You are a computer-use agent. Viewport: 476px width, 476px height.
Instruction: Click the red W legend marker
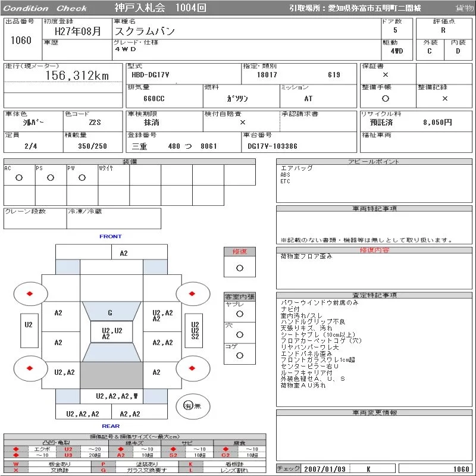pos(16,464)
